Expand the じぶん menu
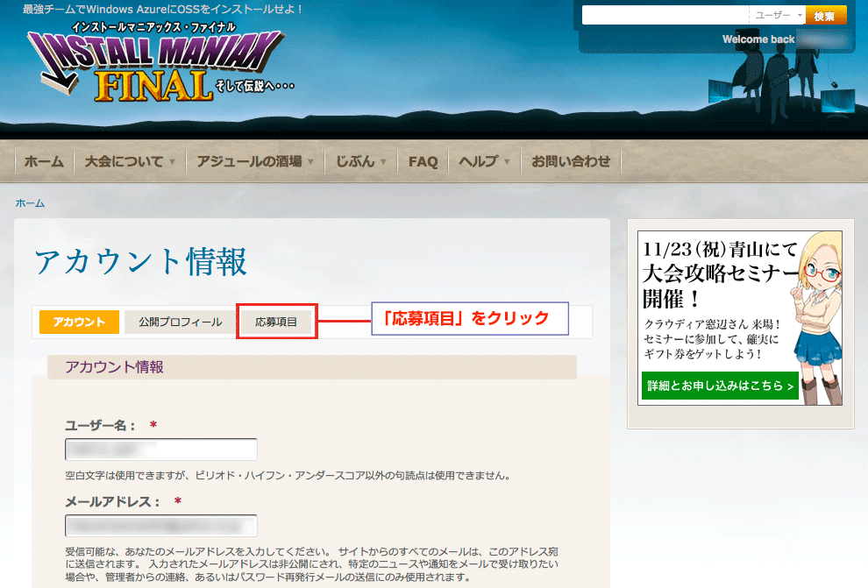Viewport: 868px width, 588px height. (361, 161)
